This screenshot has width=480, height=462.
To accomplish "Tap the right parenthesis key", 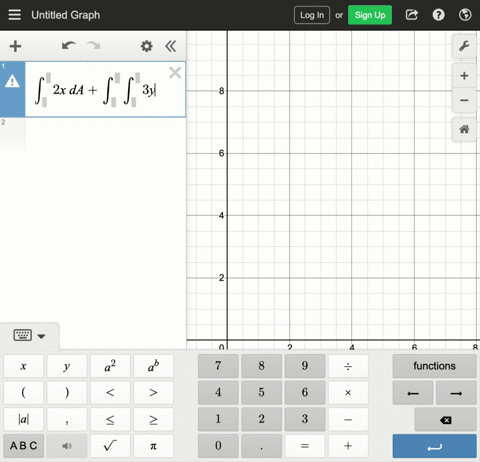I will point(67,393).
